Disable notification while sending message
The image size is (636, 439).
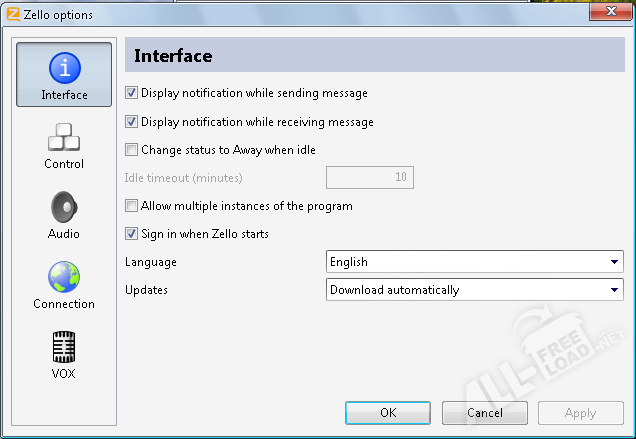pyautogui.click(x=132, y=93)
